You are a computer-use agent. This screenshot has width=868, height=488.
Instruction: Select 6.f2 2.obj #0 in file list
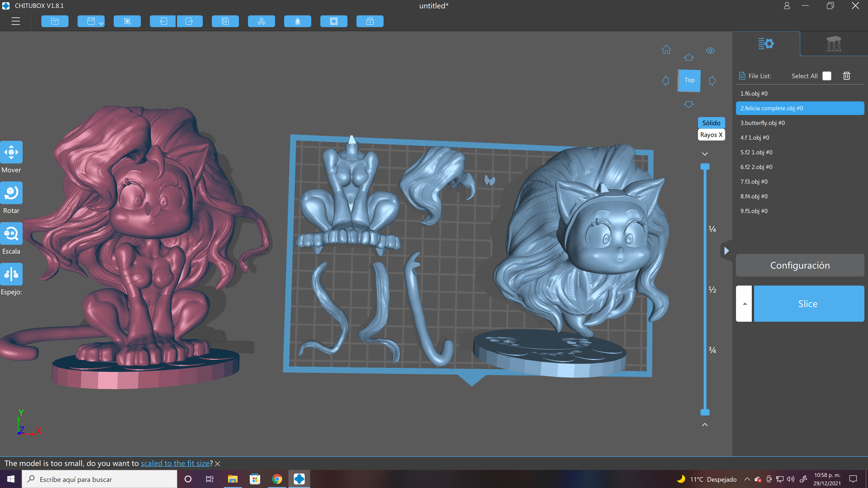[x=800, y=167]
